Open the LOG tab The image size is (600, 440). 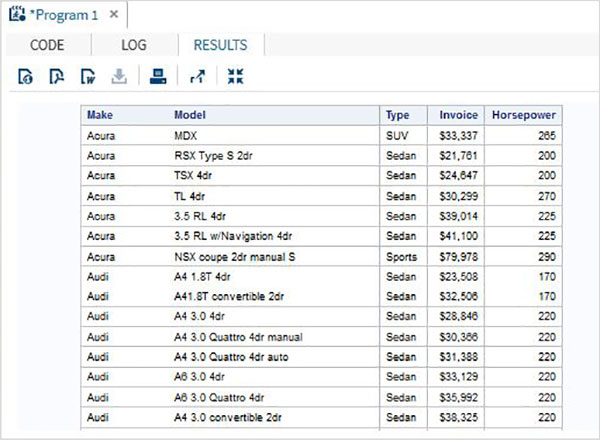click(x=133, y=45)
